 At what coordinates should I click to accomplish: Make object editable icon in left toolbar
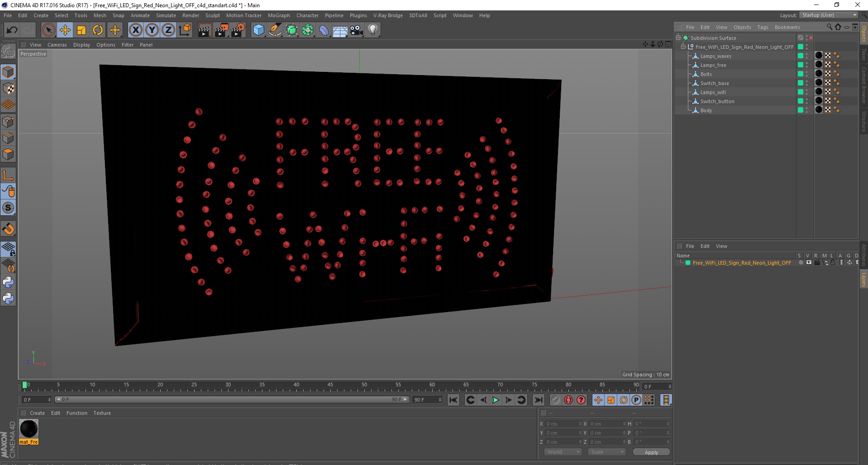(x=8, y=52)
